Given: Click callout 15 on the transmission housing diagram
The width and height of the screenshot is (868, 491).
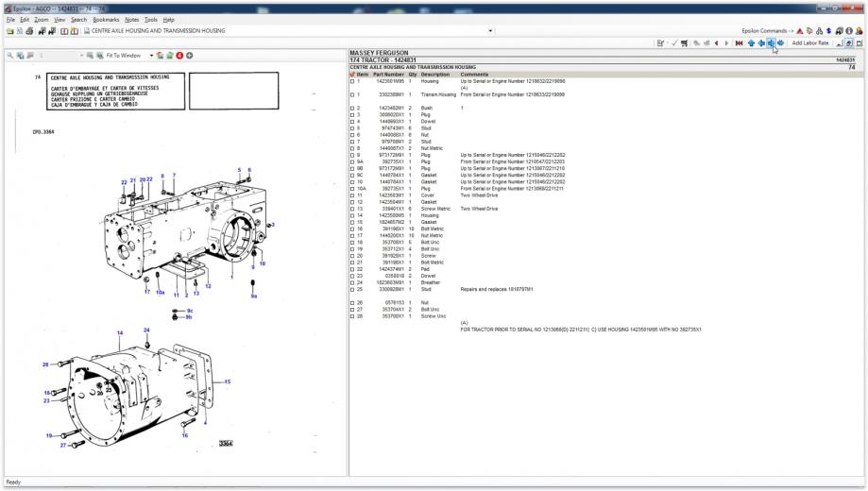Looking at the screenshot, I should tap(228, 381).
